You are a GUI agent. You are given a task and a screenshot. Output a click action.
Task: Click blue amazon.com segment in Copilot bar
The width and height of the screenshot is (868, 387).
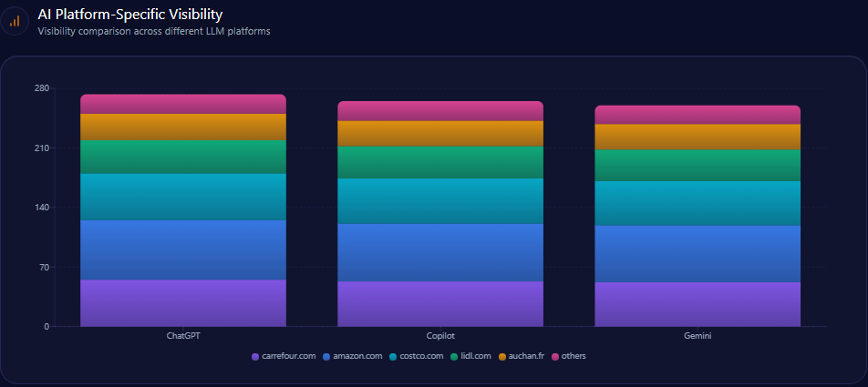pos(440,252)
